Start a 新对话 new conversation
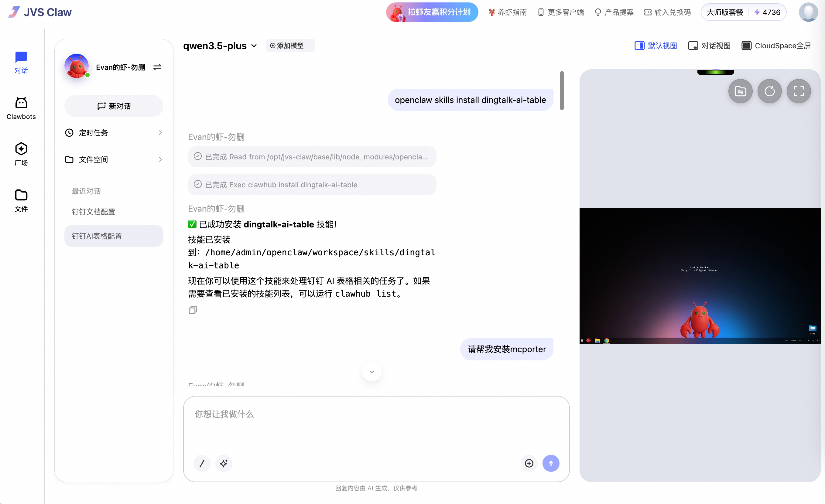825x504 pixels. [114, 106]
